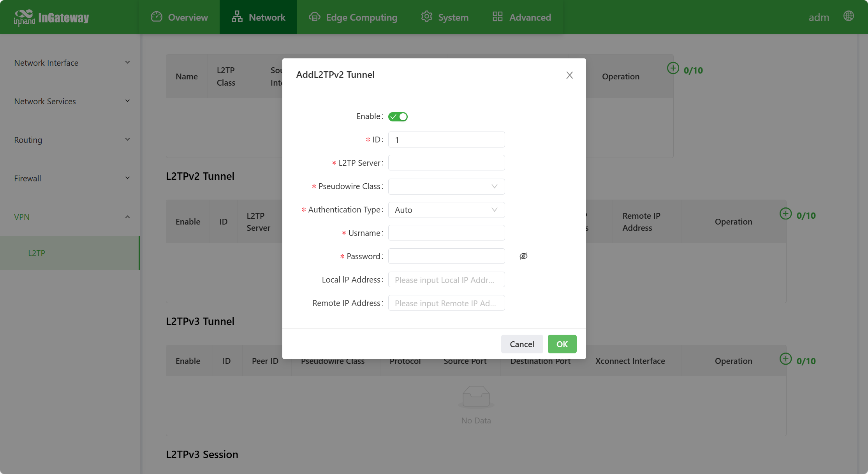Open the Advanced tab

tap(522, 17)
